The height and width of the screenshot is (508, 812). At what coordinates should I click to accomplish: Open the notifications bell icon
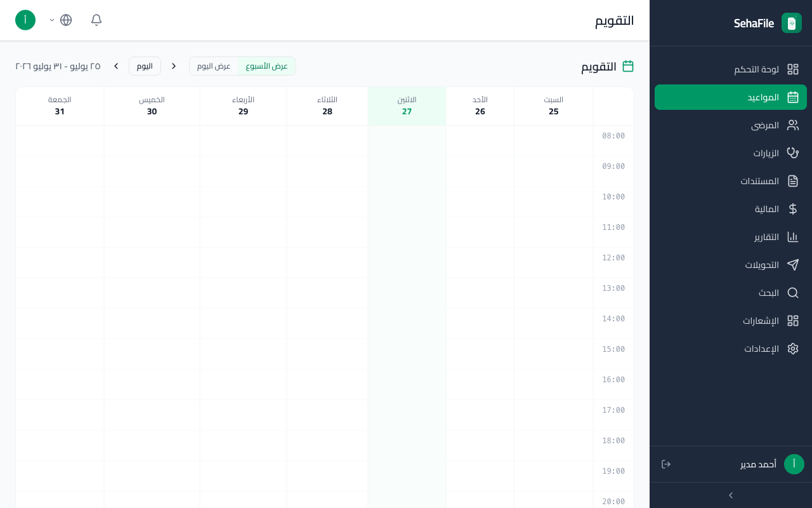96,20
